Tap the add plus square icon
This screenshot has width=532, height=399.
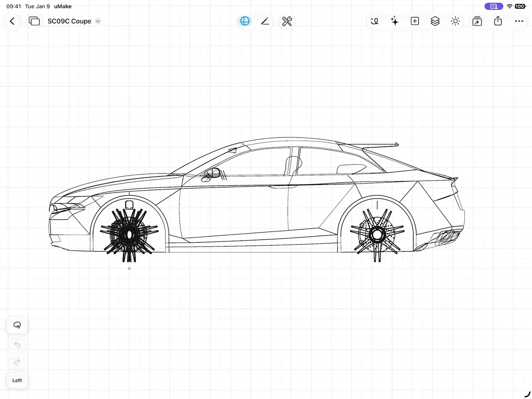(x=415, y=21)
